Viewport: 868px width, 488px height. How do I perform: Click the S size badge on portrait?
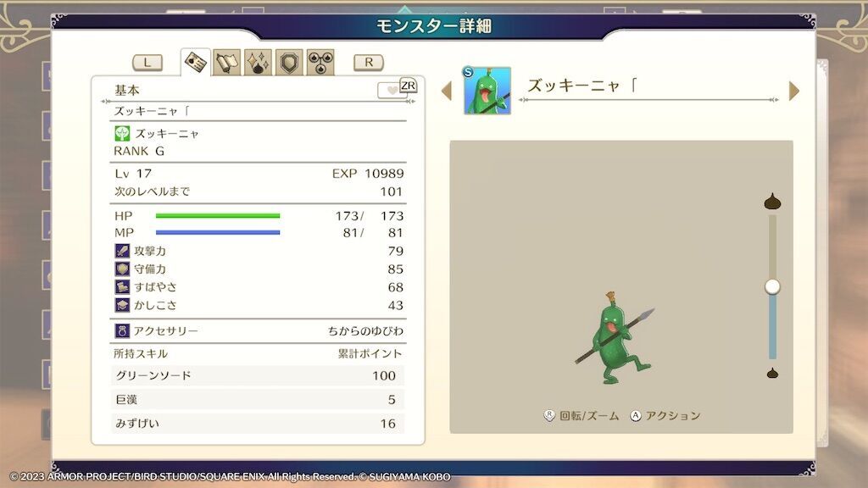pos(468,72)
